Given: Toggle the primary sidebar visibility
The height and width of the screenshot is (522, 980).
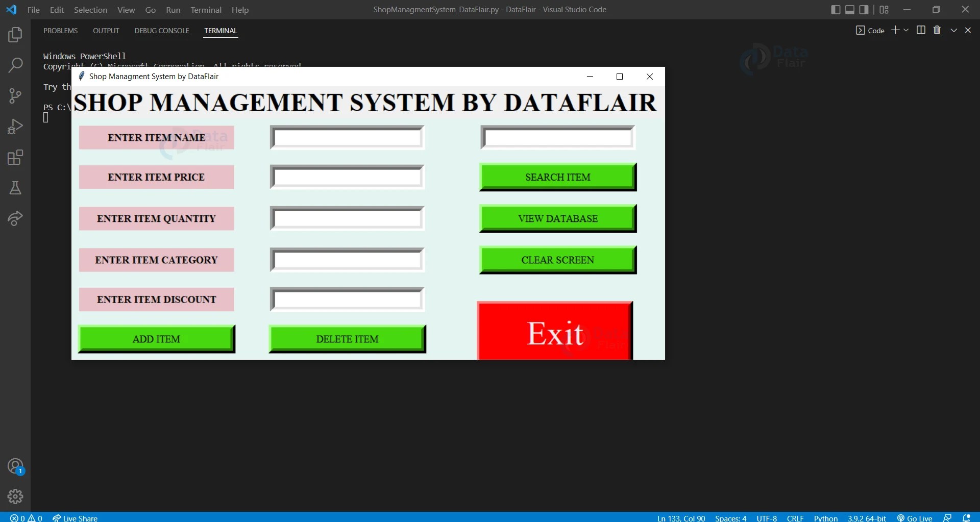Looking at the screenshot, I should click(x=836, y=9).
